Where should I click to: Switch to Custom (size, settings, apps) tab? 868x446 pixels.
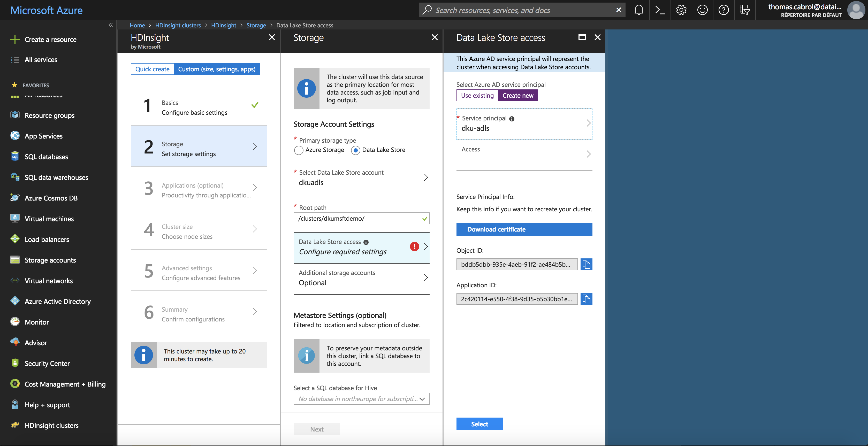tap(217, 69)
